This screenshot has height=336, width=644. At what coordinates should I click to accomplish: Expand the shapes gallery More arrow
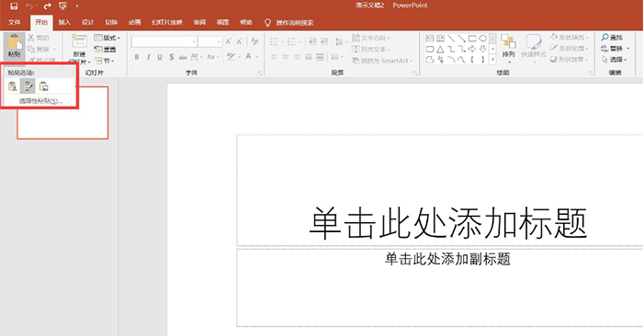[x=492, y=60]
